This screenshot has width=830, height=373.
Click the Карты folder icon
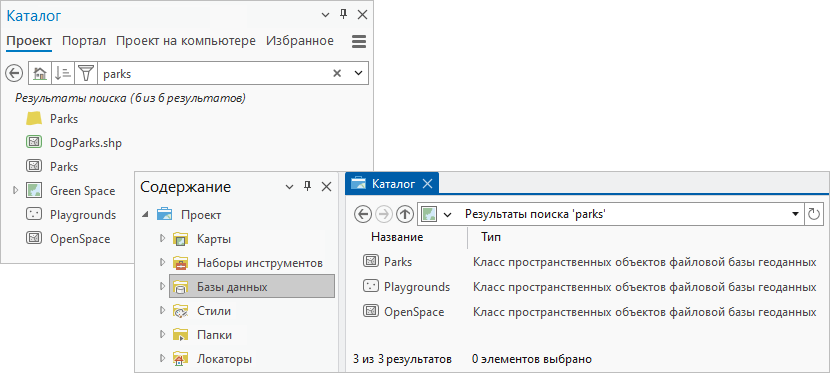tap(181, 239)
